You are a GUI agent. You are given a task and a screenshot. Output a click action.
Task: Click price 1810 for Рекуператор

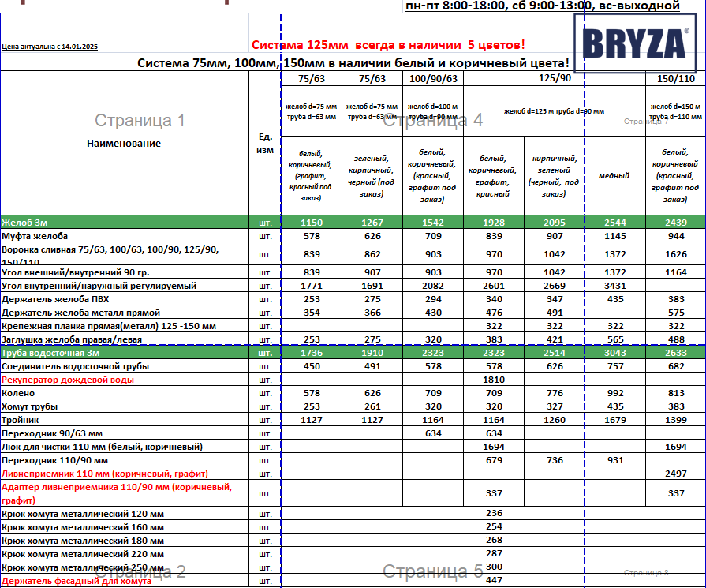click(494, 380)
